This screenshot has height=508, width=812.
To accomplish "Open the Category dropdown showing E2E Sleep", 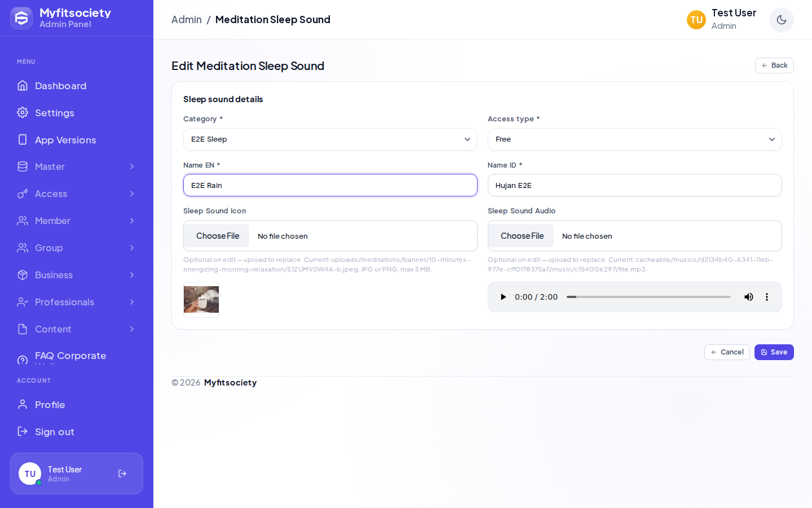I will click(330, 139).
